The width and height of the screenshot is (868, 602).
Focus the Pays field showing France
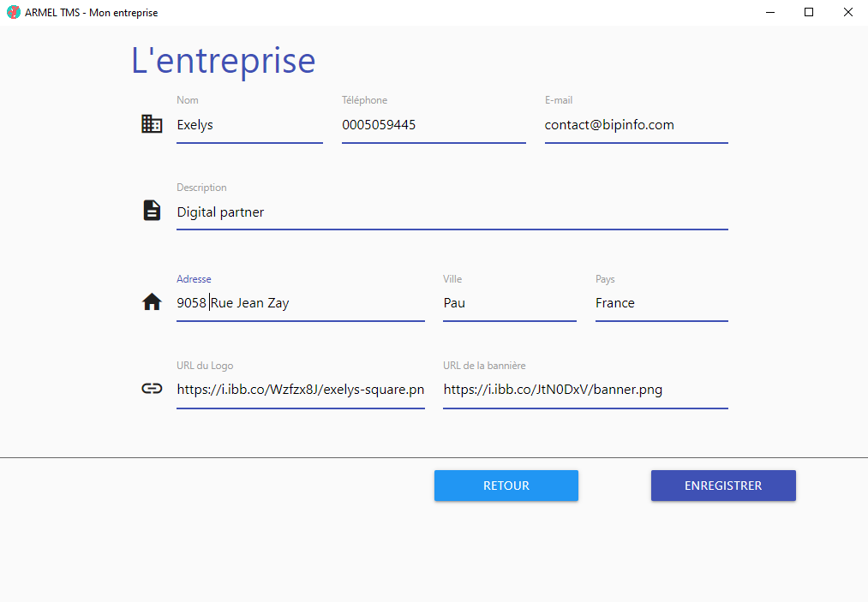[x=661, y=303]
